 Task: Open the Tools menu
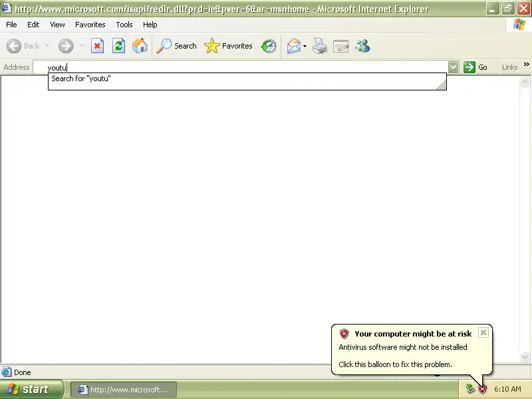[124, 25]
